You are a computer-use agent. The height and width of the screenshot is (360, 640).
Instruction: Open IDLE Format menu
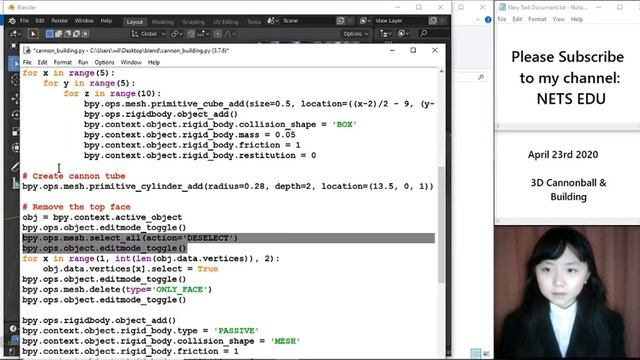[x=62, y=62]
